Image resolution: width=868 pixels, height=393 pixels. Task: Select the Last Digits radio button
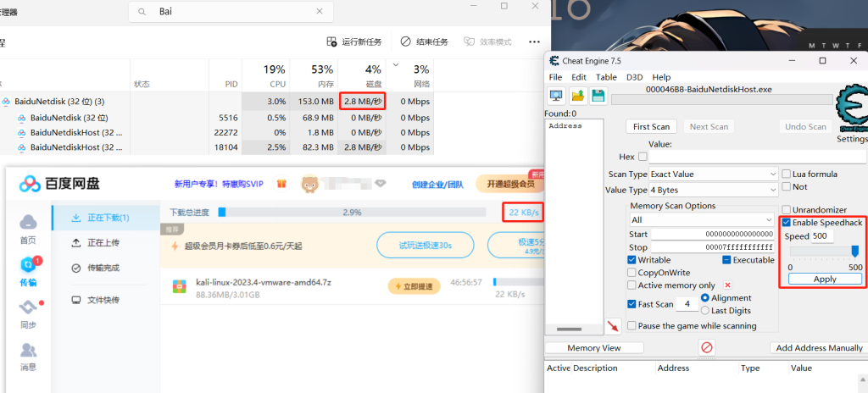(x=705, y=311)
